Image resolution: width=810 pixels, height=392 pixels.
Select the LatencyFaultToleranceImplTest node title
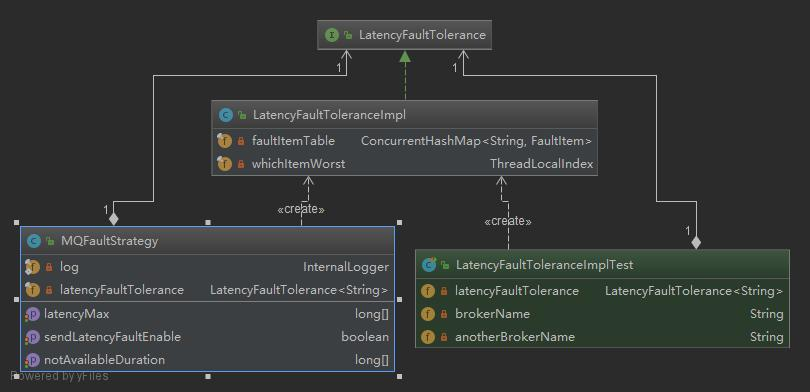click(544, 265)
